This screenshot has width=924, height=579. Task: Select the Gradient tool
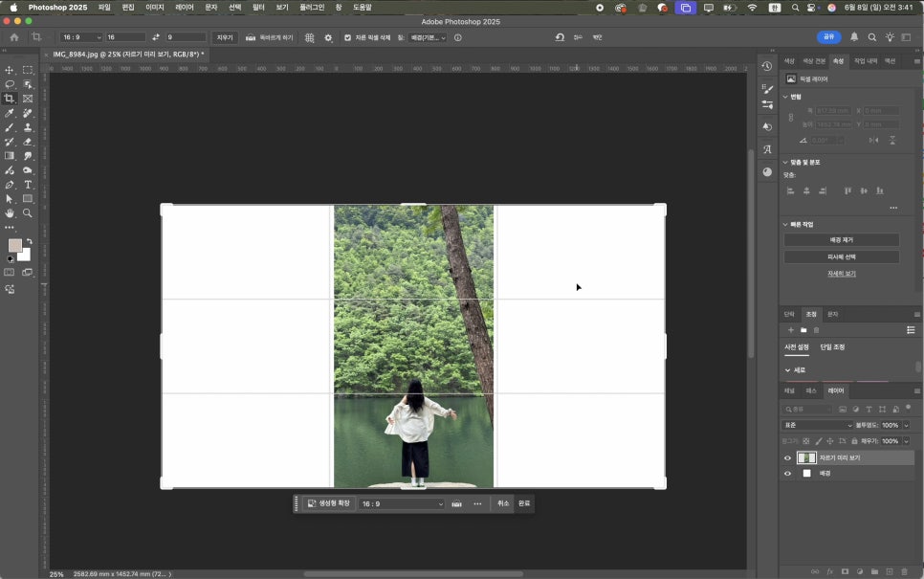coord(10,156)
